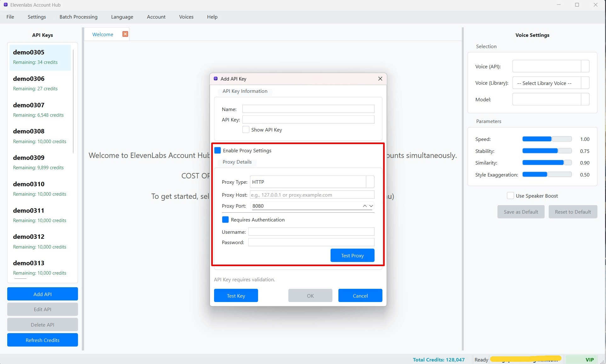Close the Add API Key dialog
The width and height of the screenshot is (606, 364).
pos(380,79)
